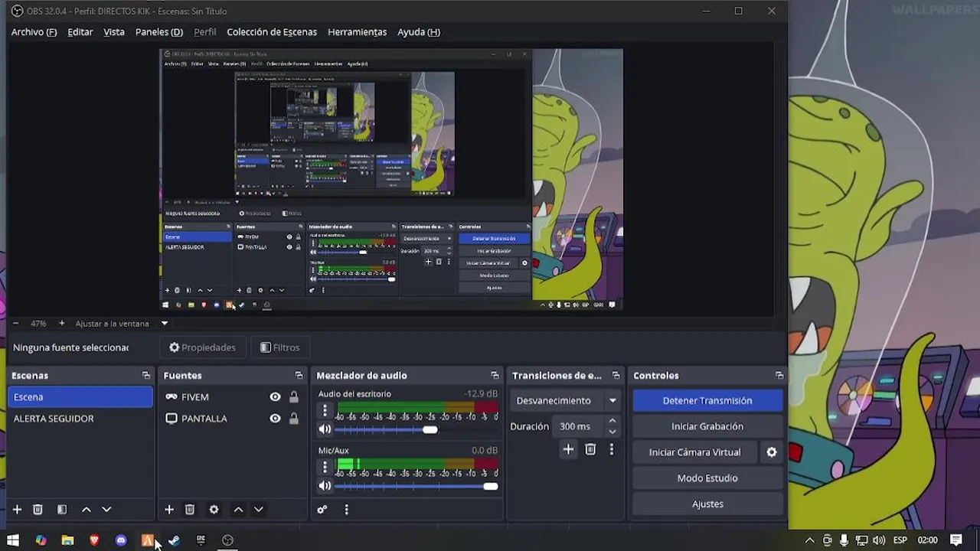The height and width of the screenshot is (551, 980).
Task: Click the Propiedades button
Action: (203, 347)
